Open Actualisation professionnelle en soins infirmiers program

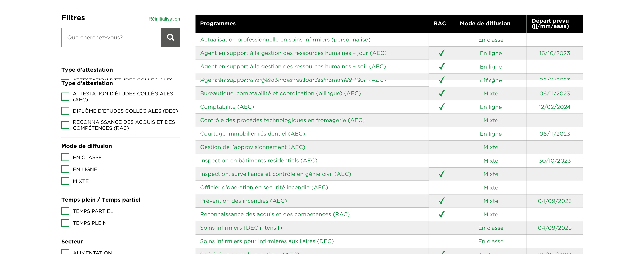(x=285, y=40)
